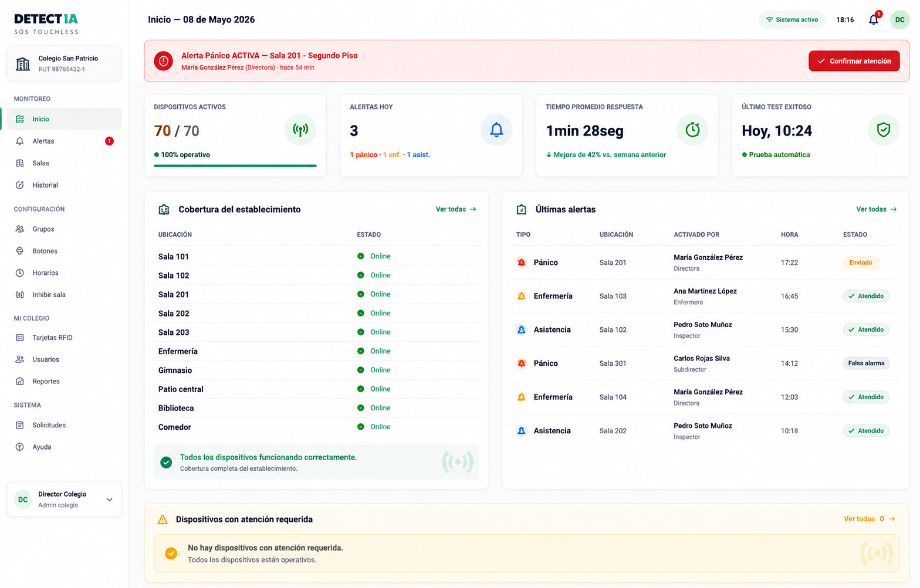Click the Sala 203 row in coverage list
This screenshot has width=920, height=588.
coord(316,332)
